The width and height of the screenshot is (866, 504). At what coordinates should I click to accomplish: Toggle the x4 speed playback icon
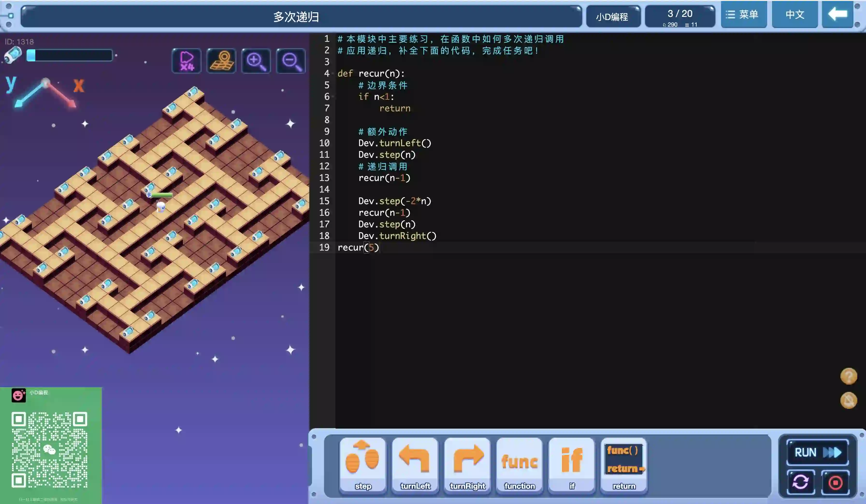187,61
